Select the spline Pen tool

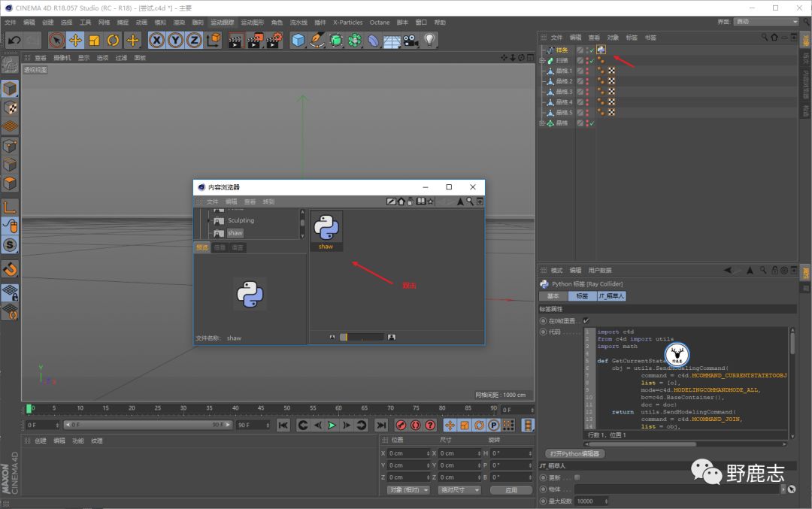pos(317,40)
